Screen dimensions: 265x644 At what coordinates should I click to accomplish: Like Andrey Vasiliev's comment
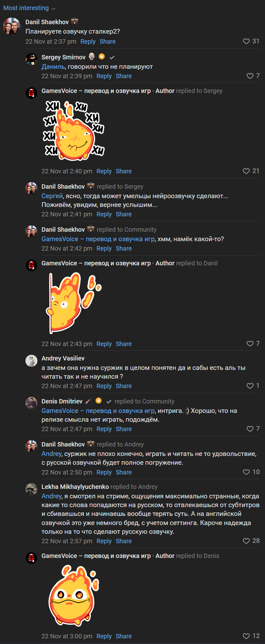(x=250, y=386)
